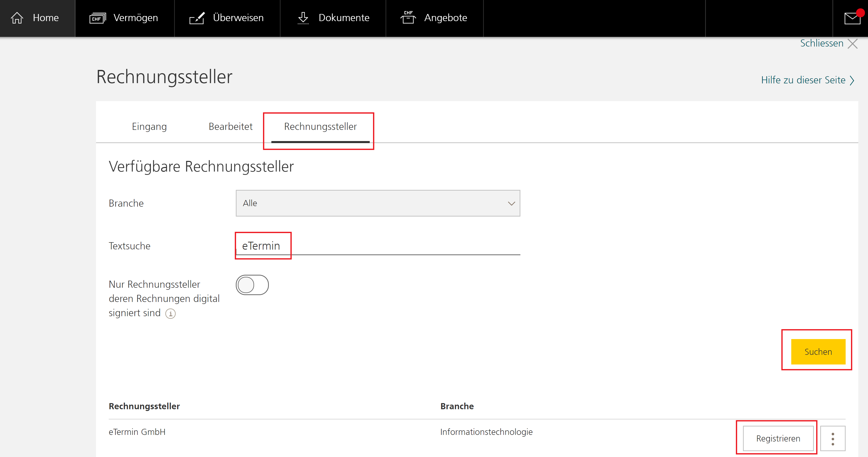
Task: Open the Home menu item
Action: tap(37, 18)
